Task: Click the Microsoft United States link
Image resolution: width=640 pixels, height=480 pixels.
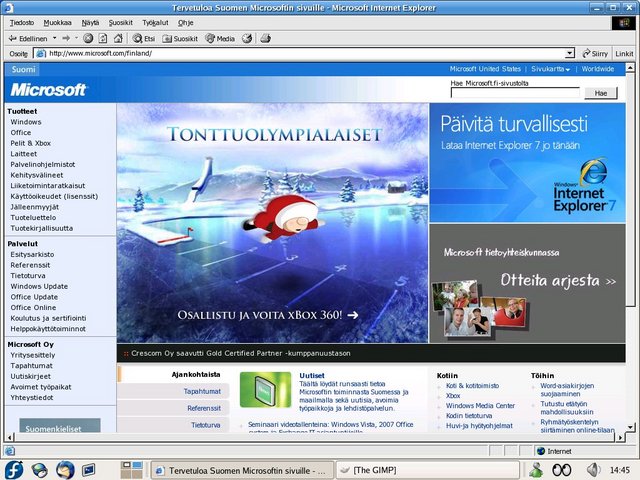Action: (485, 69)
